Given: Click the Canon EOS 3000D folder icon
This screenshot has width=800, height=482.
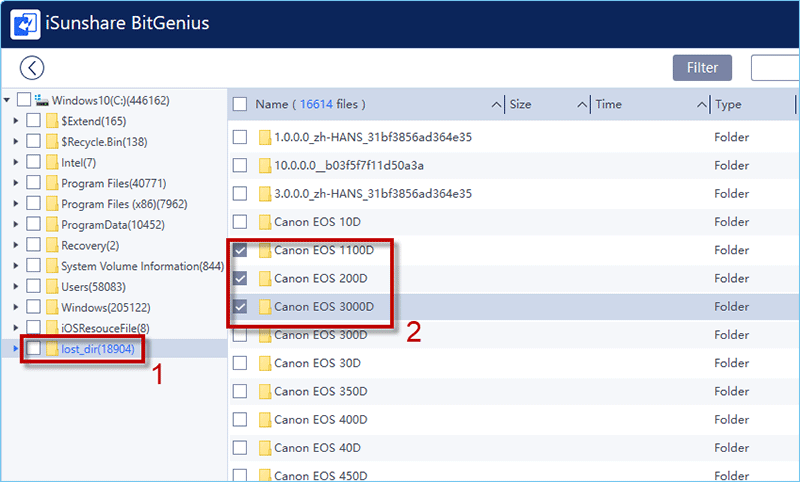Looking at the screenshot, I should 265,307.
